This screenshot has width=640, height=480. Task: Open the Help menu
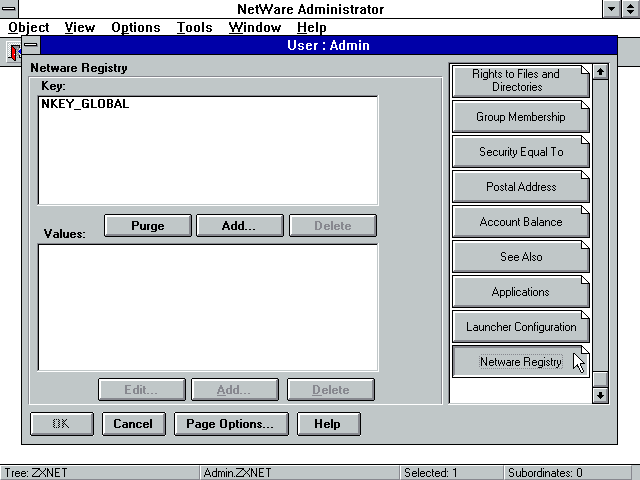pos(311,27)
